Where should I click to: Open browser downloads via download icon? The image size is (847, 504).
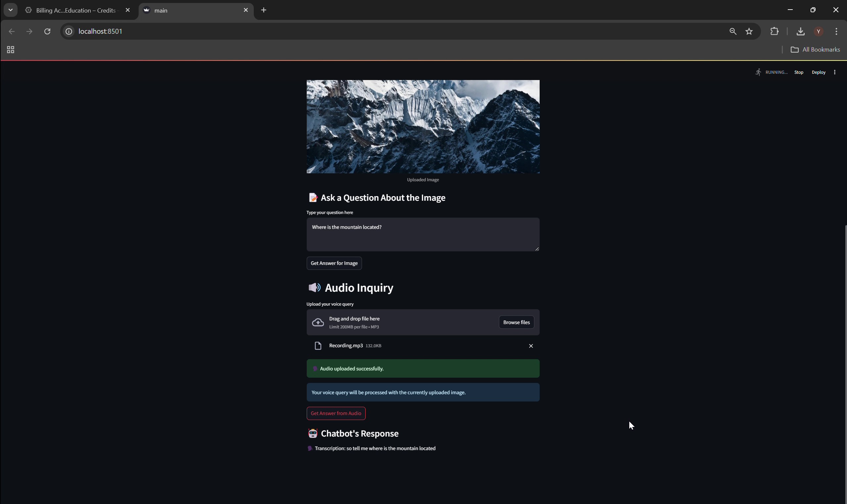(x=800, y=31)
